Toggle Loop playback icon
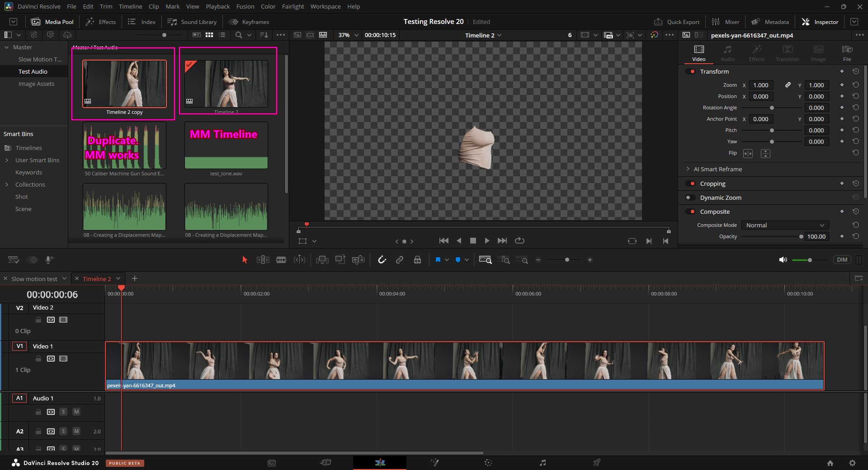The height and width of the screenshot is (470, 868). (x=519, y=241)
